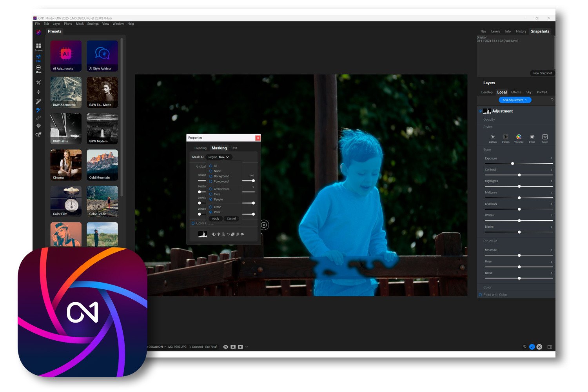
Task: Click the reset mask arrow in Properties
Action: click(228, 234)
